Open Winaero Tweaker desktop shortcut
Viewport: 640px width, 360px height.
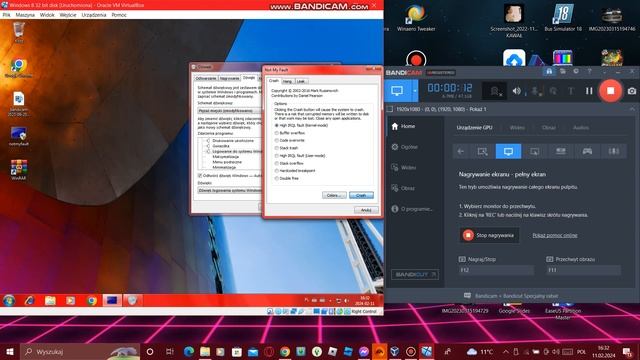coord(416,18)
